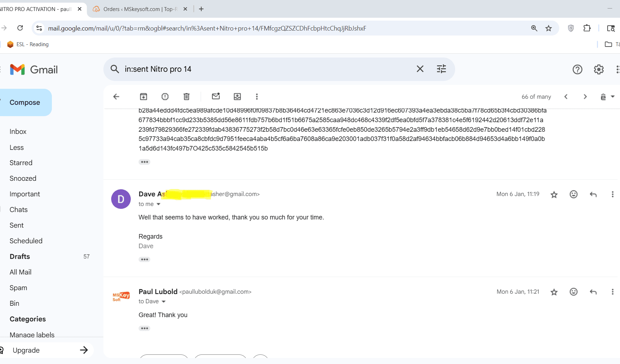Add emoji reaction to Paul Lubold's message
Viewport: 620px width, 364px height.
573,292
